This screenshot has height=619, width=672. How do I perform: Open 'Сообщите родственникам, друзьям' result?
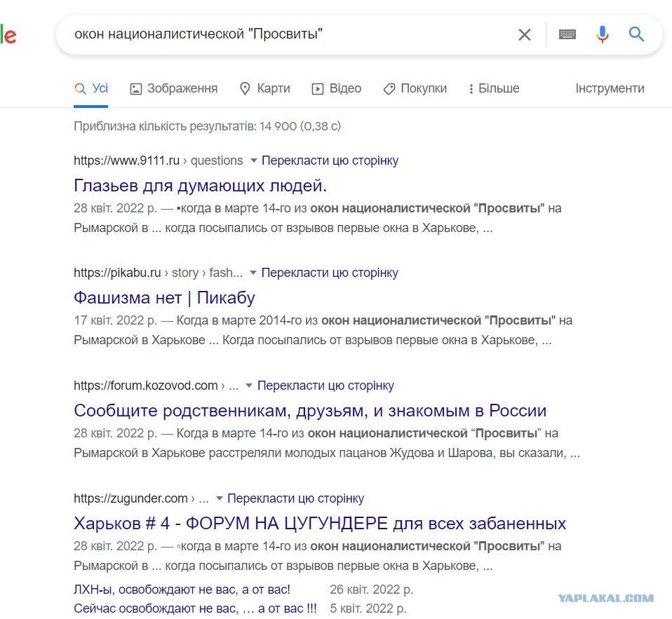[x=310, y=410]
